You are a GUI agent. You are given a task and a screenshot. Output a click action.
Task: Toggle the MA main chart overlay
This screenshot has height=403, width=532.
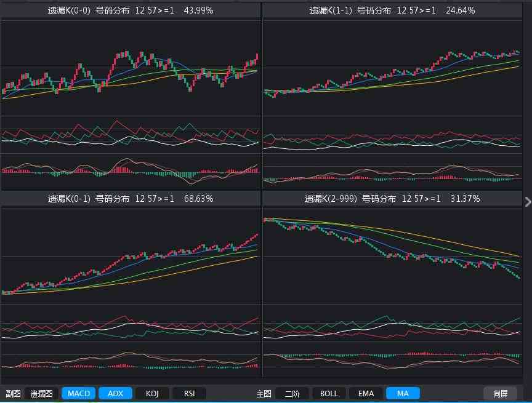coord(403,394)
